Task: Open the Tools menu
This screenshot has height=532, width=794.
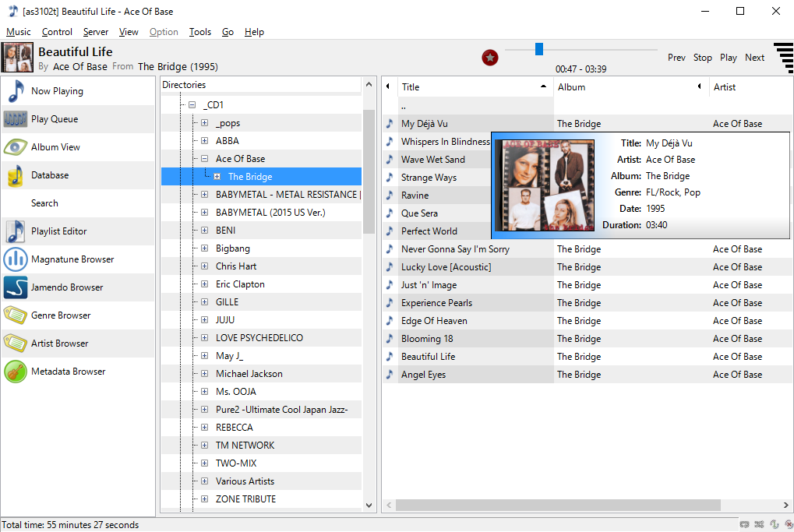Action: 200,32
